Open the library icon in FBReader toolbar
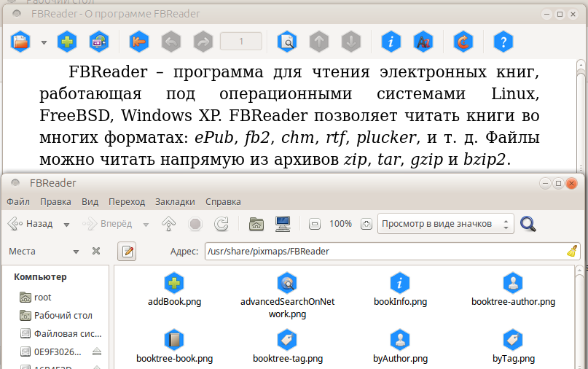The height and width of the screenshot is (369, 588). click(x=20, y=42)
